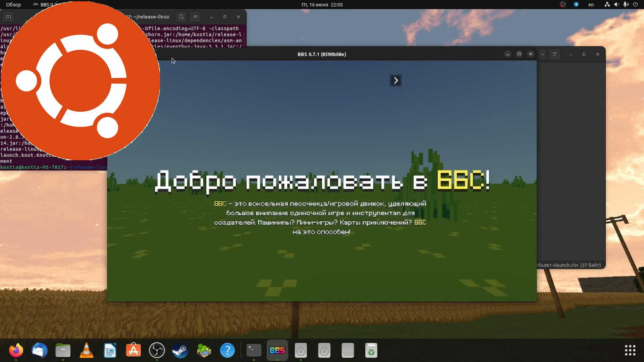Open Telegram from the system tray

pos(576,5)
